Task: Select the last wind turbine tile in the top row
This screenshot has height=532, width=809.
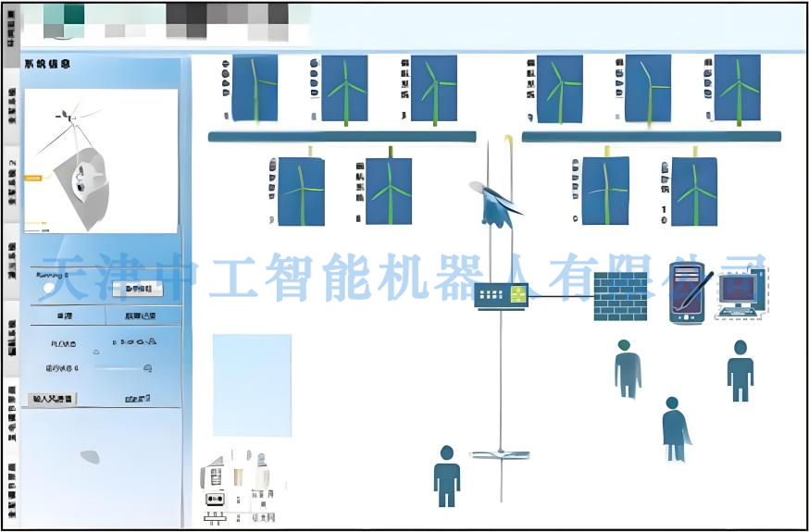Action: click(x=737, y=88)
